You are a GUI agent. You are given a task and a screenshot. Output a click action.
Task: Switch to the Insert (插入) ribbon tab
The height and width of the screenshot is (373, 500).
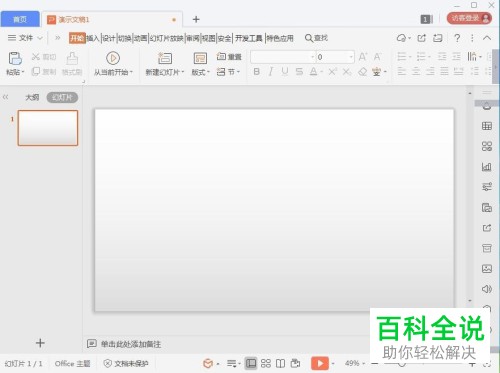point(93,38)
